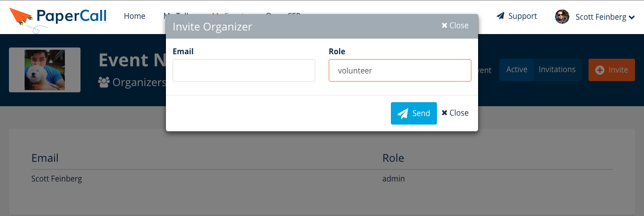
Task: Open the Role field showing volunteer
Action: pyautogui.click(x=400, y=70)
